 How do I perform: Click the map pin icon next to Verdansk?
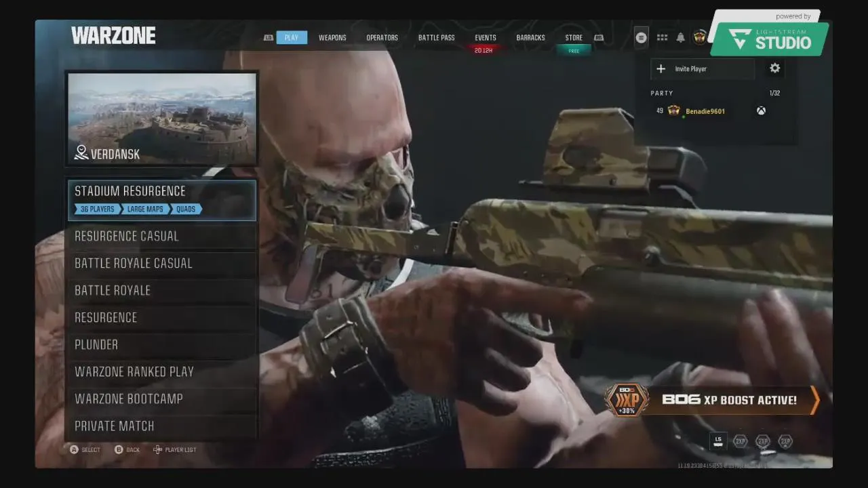tap(81, 153)
